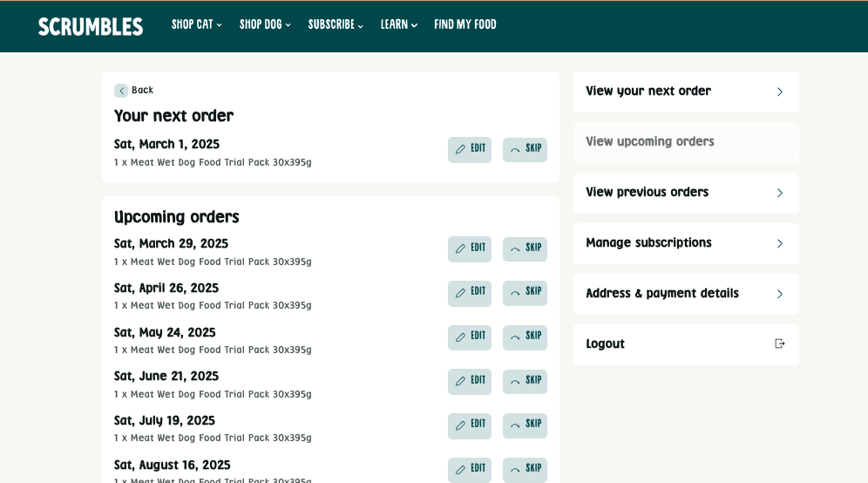Screen dimensions: 868x483
Task: Open the Learn menu
Action: click(398, 24)
